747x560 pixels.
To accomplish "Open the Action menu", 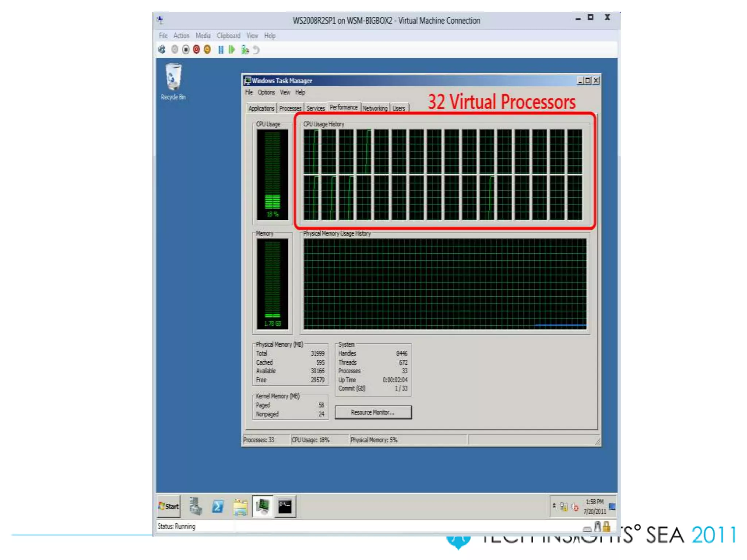I will pos(181,36).
